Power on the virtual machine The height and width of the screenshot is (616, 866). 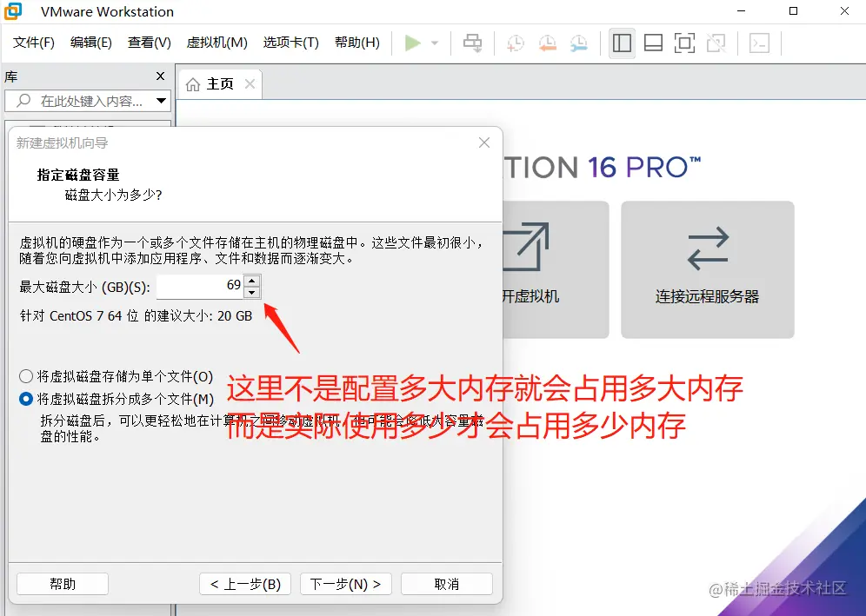pos(413,42)
